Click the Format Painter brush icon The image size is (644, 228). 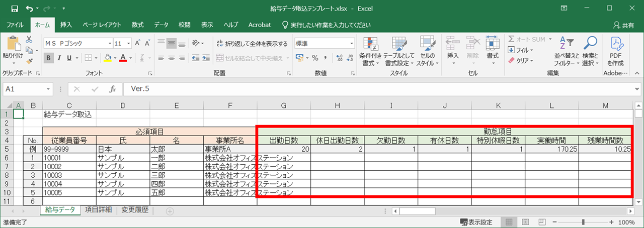click(x=29, y=61)
